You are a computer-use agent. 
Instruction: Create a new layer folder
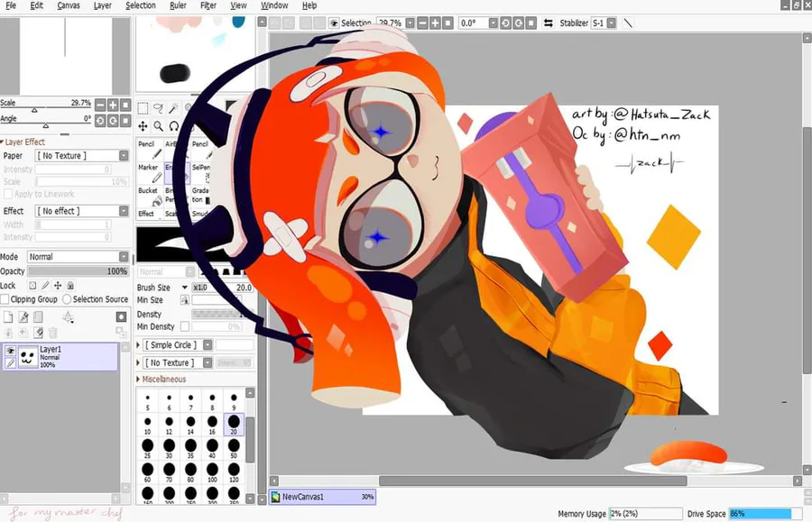point(38,317)
